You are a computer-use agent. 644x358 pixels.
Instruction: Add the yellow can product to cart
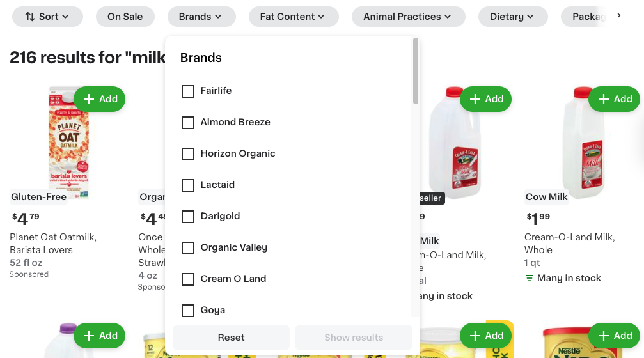click(485, 336)
